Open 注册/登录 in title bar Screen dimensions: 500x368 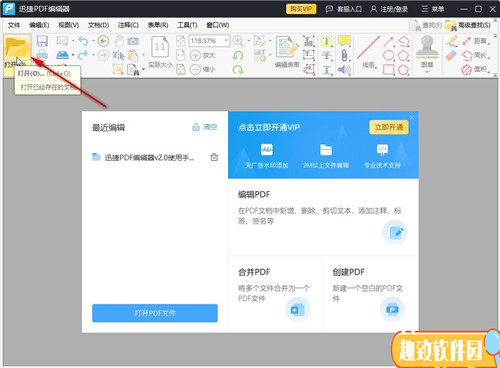[x=389, y=9]
